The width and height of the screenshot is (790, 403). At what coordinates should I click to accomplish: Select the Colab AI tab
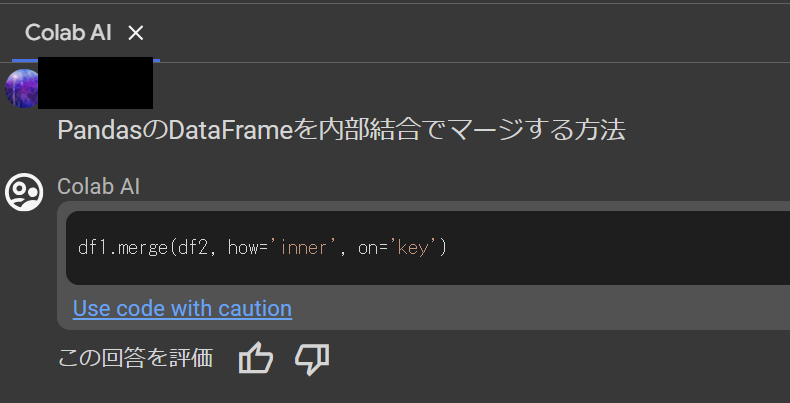68,33
